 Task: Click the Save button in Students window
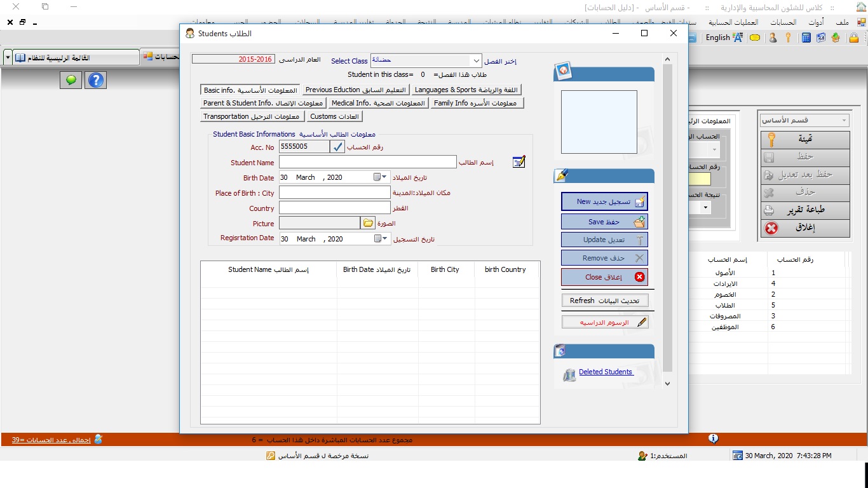(604, 222)
